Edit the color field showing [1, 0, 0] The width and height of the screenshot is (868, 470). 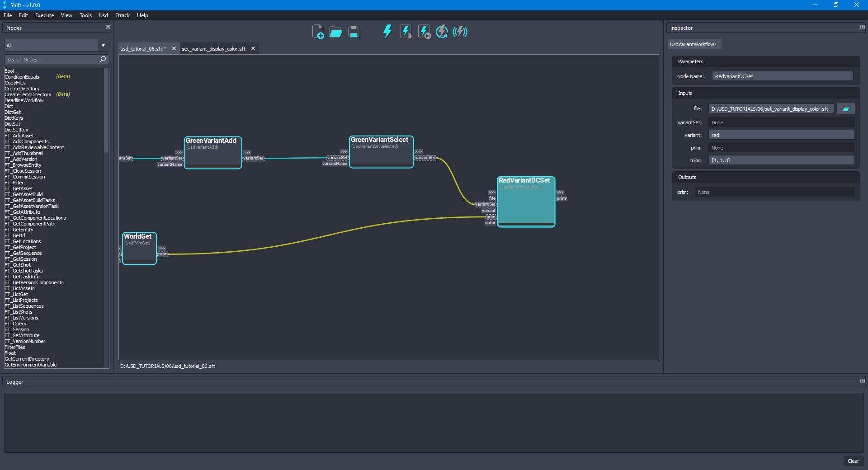[x=782, y=160]
